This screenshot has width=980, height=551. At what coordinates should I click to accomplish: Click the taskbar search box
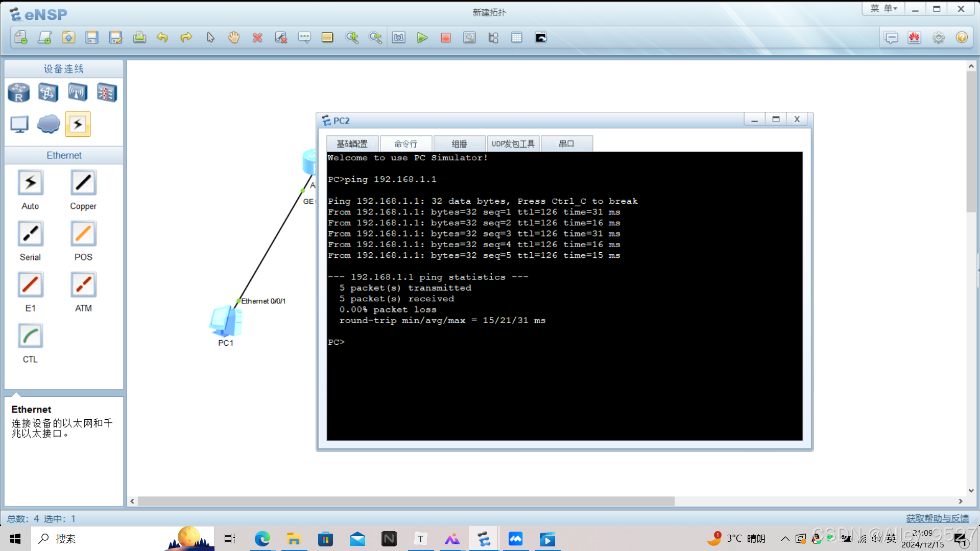pos(123,539)
